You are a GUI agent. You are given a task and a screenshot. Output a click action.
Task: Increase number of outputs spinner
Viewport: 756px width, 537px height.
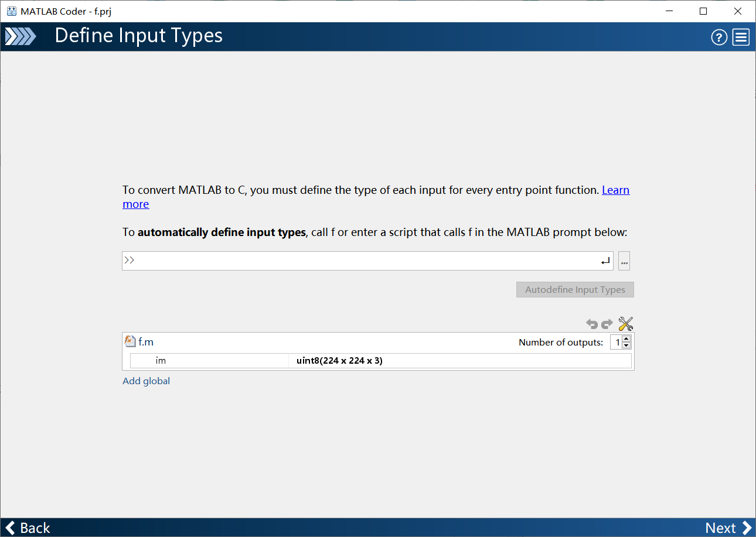[x=626, y=339]
